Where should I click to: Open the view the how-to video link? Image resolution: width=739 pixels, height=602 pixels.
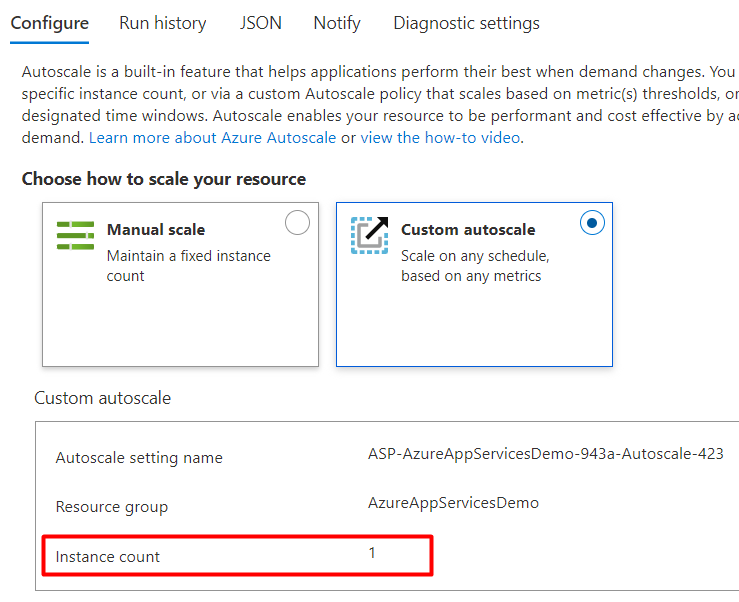440,138
